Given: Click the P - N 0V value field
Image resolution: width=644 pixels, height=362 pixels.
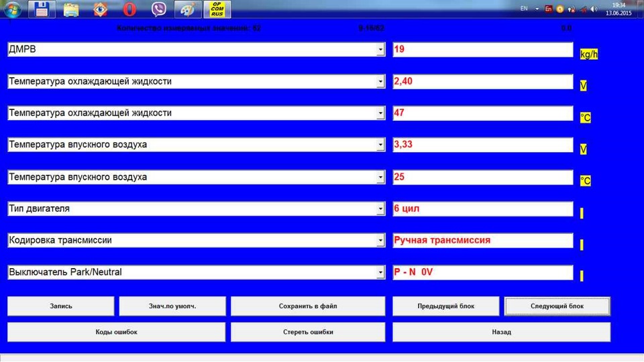Looking at the screenshot, I should tap(482, 272).
